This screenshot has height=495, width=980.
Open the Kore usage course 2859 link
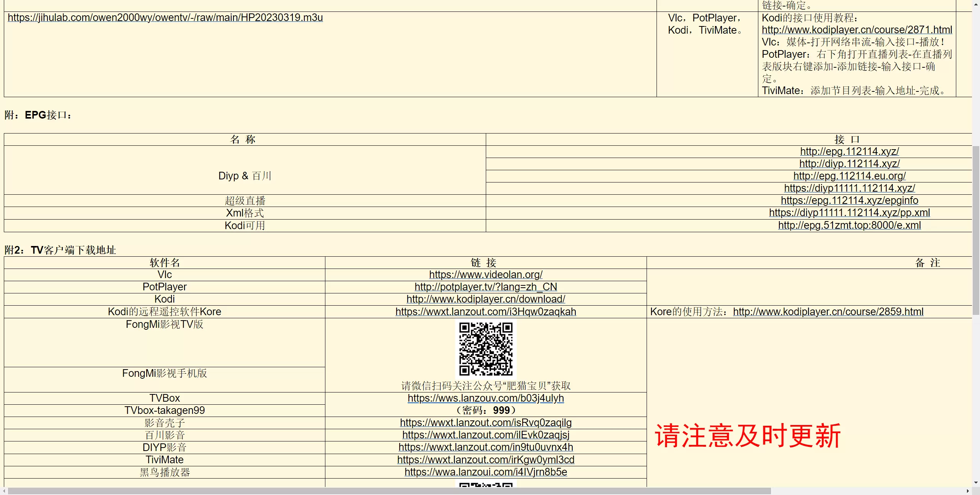tap(828, 312)
